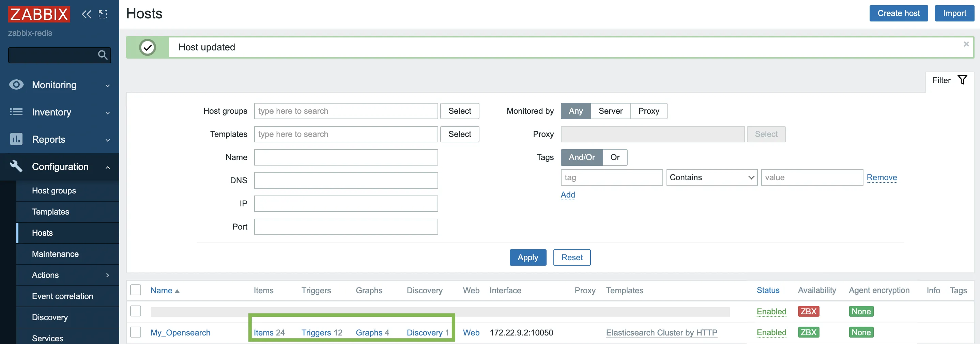Click the kiosk mode icon
This screenshot has width=980, height=344.
click(103, 14)
